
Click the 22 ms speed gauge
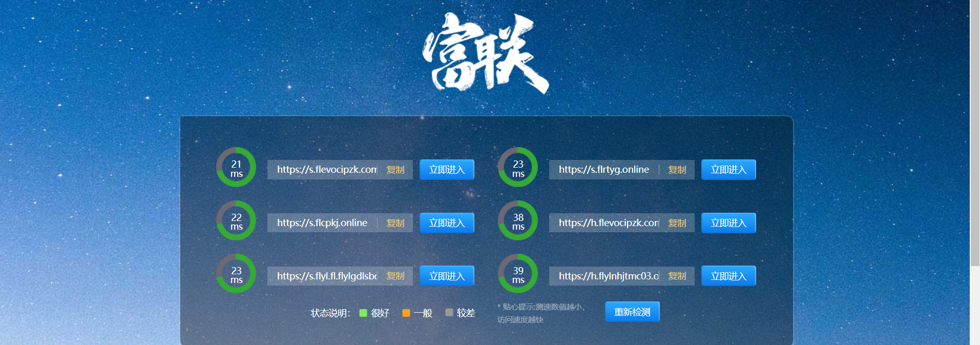point(236,220)
